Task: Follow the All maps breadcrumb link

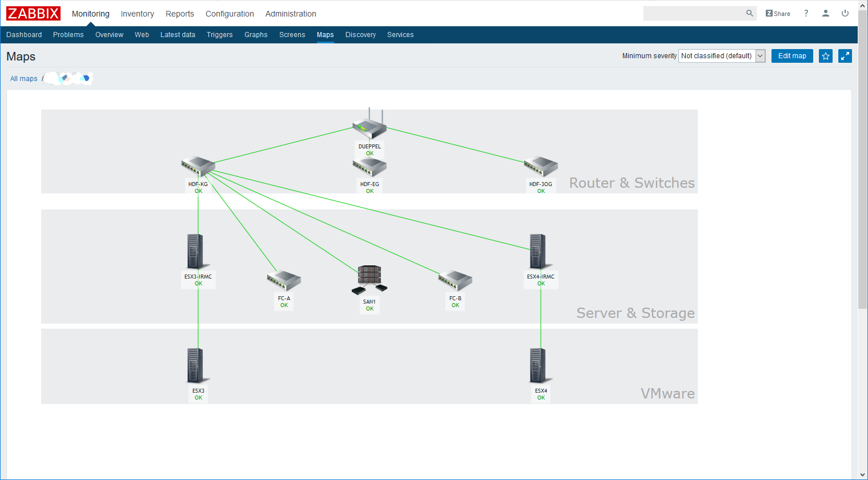Action: (x=24, y=79)
